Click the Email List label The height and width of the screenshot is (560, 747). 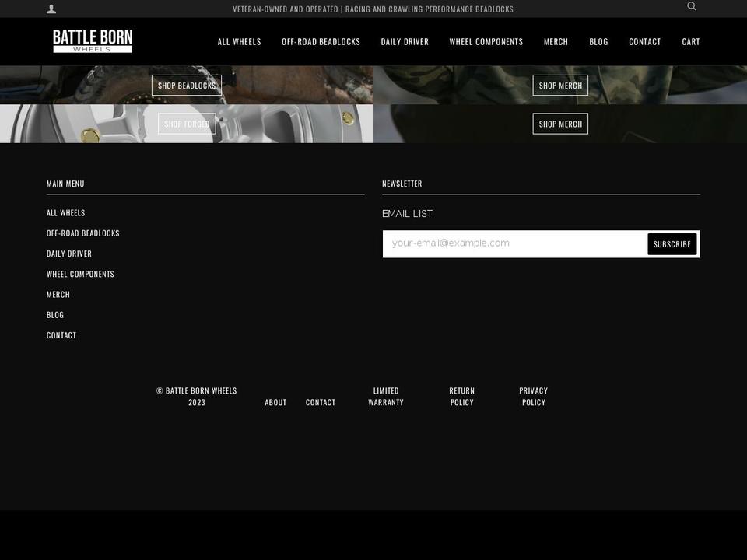pyautogui.click(x=407, y=214)
